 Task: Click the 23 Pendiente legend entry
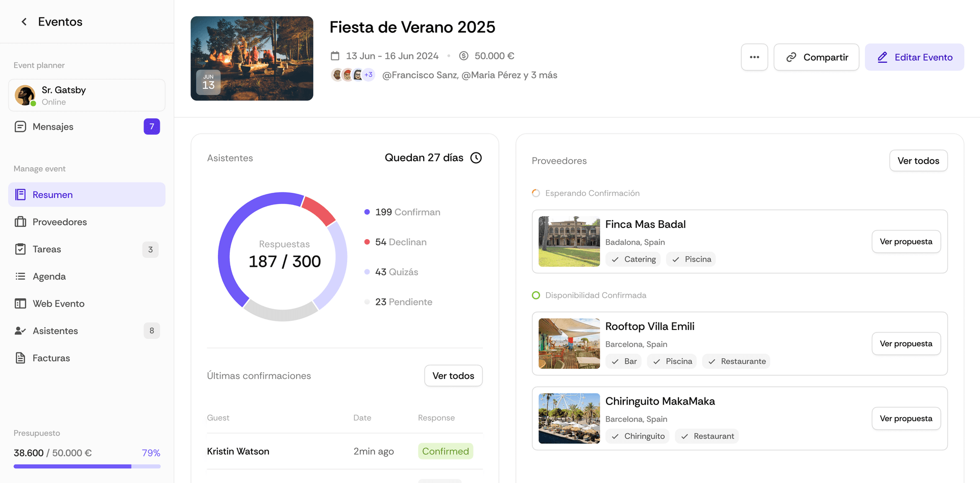click(x=398, y=302)
